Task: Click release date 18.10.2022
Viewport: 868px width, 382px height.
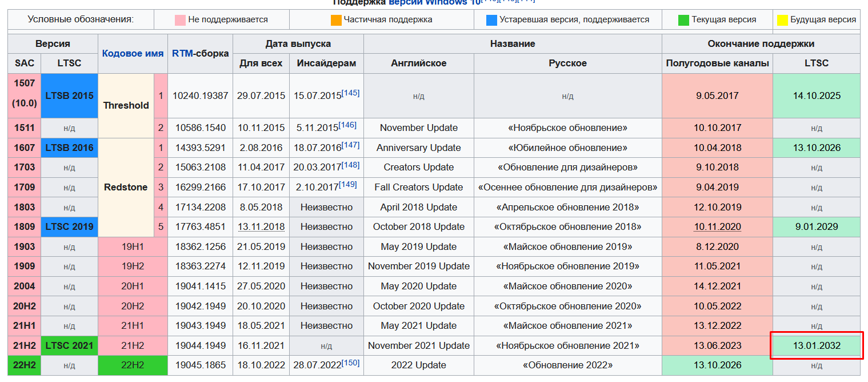Action: (x=261, y=365)
